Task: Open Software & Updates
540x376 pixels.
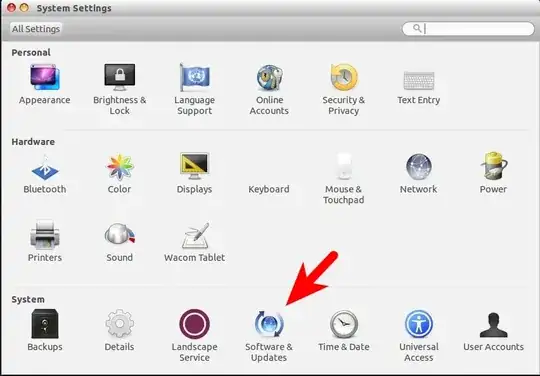Action: pos(269,336)
